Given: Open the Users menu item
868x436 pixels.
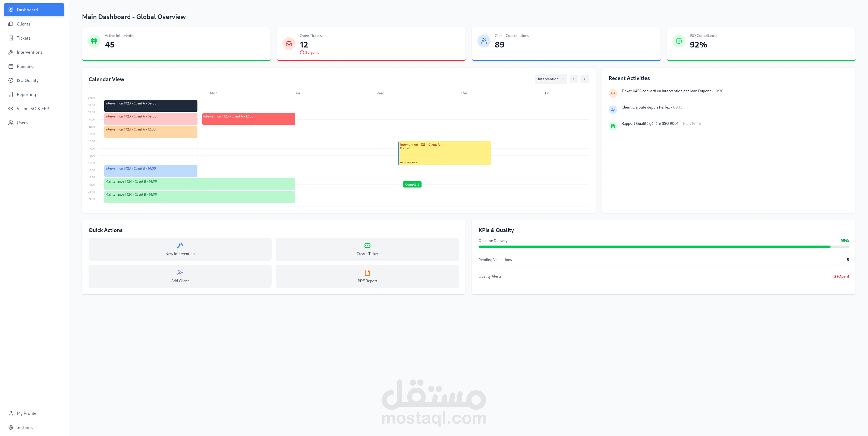Looking at the screenshot, I should pyautogui.click(x=34, y=123).
